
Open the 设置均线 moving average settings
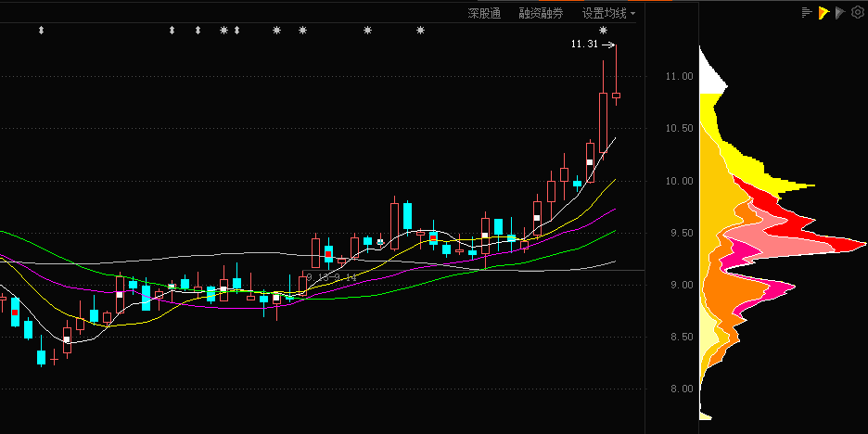tap(605, 14)
